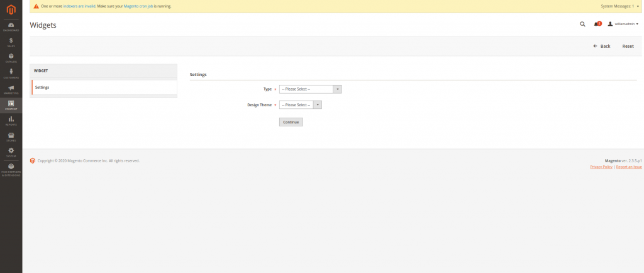Open the notifications bell
The width and height of the screenshot is (644, 273).
pyautogui.click(x=597, y=24)
